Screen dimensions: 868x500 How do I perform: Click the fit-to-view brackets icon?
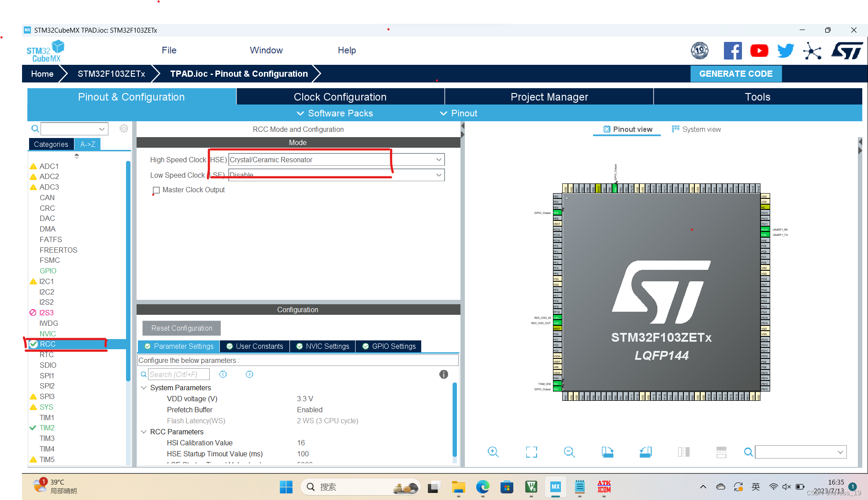pyautogui.click(x=531, y=452)
